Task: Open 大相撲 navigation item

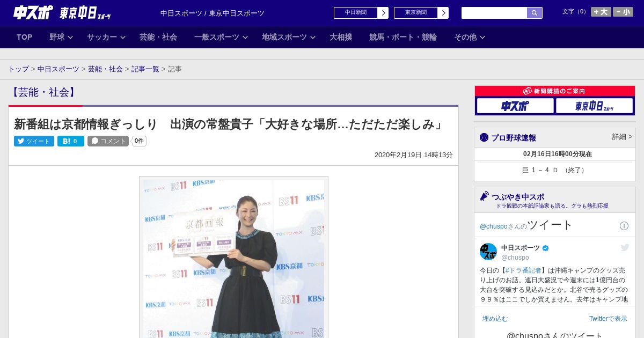Action: (x=341, y=37)
